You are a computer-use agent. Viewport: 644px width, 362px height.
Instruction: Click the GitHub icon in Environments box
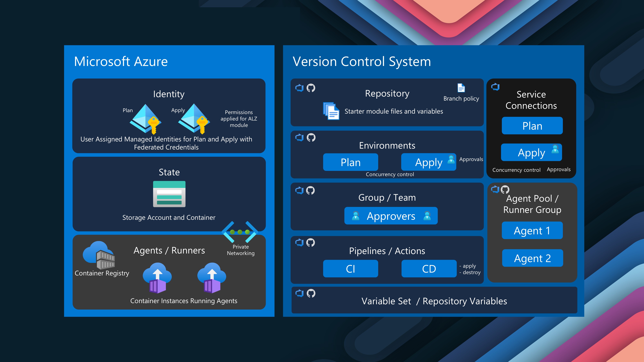[x=311, y=137]
